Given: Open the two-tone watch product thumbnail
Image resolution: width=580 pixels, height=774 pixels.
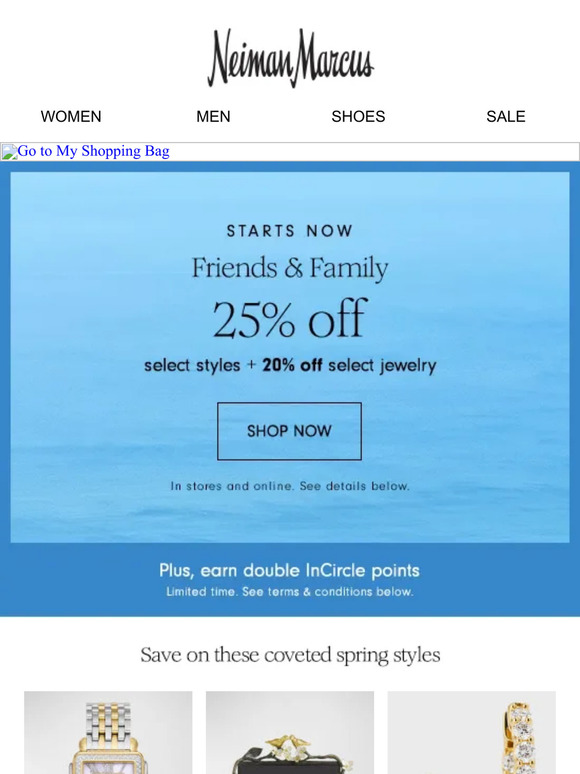Looking at the screenshot, I should click(x=108, y=733).
